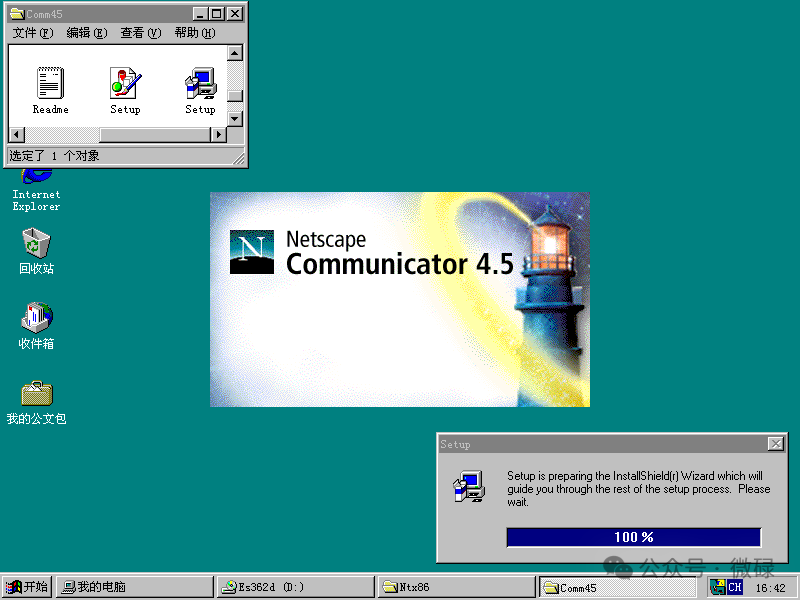Viewport: 800px width, 600px height.
Task: Open the 查看 menu
Action: (x=140, y=32)
